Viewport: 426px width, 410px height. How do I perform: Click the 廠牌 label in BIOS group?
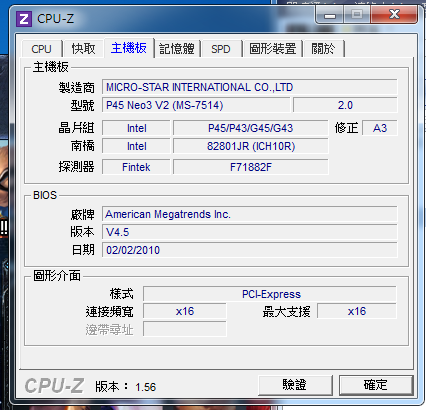point(82,214)
